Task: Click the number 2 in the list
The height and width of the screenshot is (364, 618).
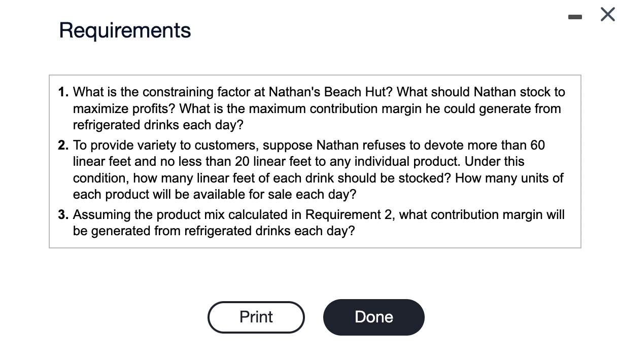Action: pyautogui.click(x=62, y=145)
